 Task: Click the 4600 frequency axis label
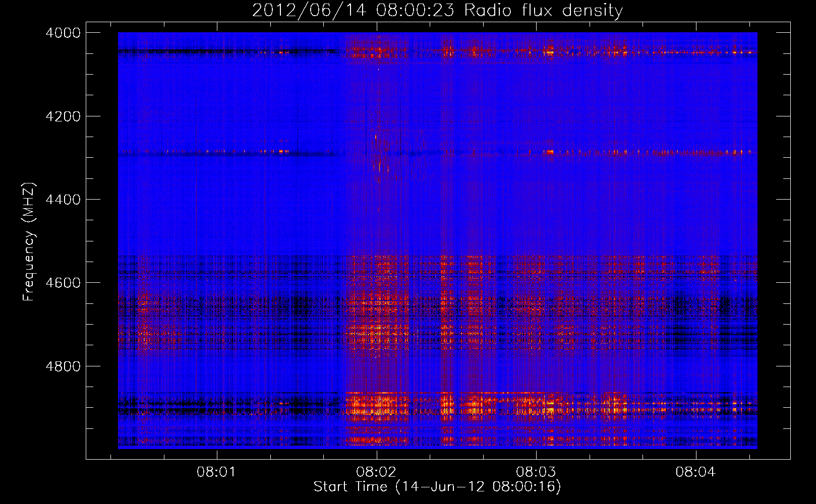(x=63, y=283)
